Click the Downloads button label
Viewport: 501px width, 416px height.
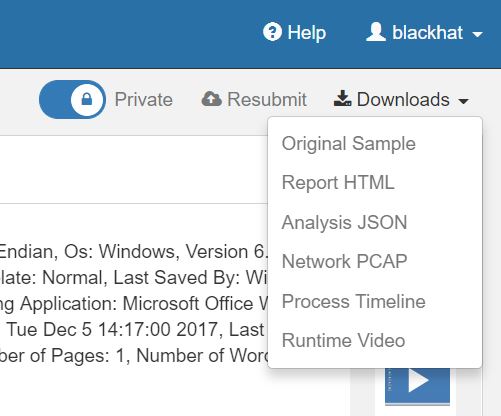click(403, 99)
